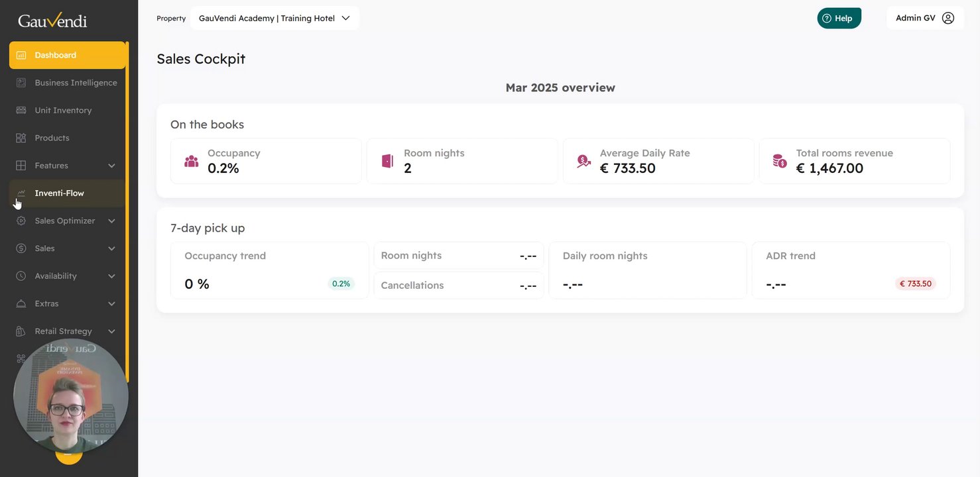This screenshot has height=477, width=980.
Task: Expand the Sales Optimizer submenu
Action: (111, 221)
